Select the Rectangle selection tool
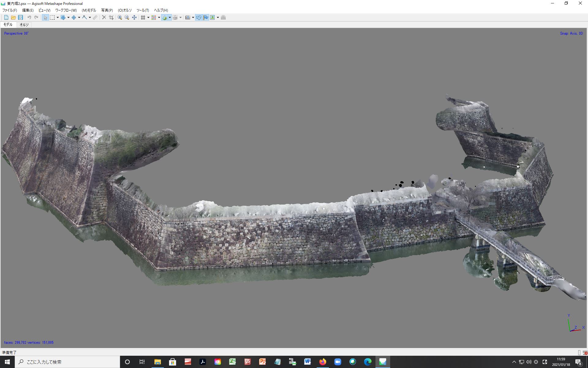Image resolution: width=588 pixels, height=368 pixels. [x=52, y=17]
